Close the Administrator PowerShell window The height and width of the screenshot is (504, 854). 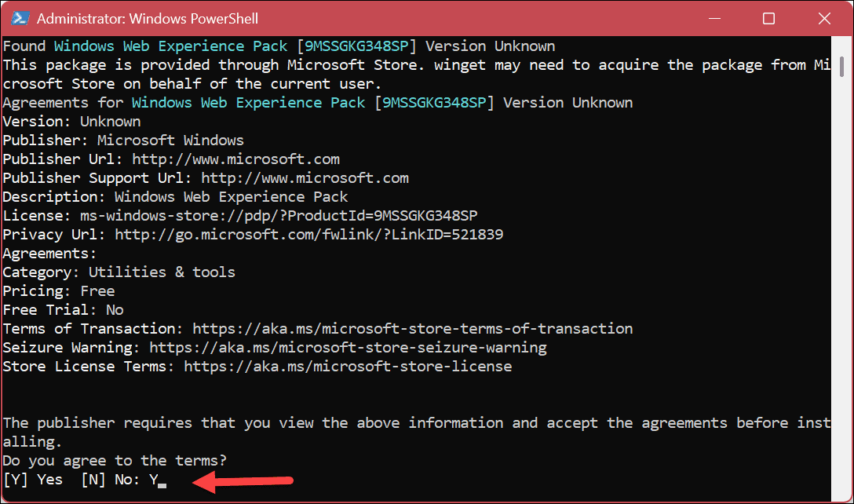pos(823,18)
